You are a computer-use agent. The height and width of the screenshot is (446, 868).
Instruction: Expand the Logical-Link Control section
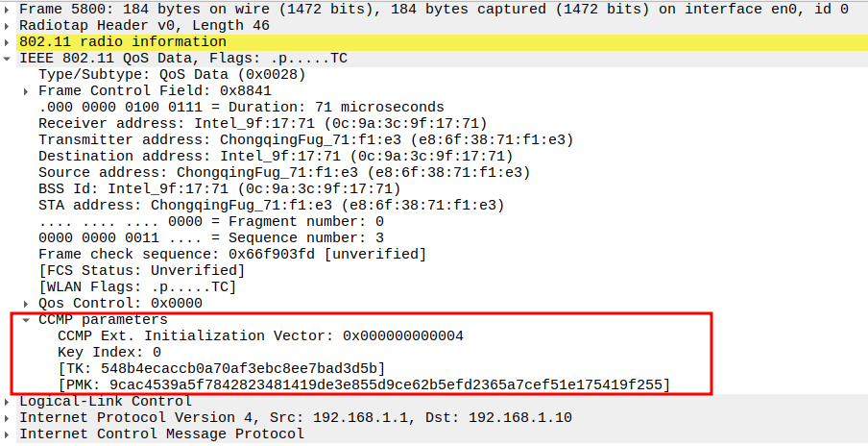coord(9,401)
